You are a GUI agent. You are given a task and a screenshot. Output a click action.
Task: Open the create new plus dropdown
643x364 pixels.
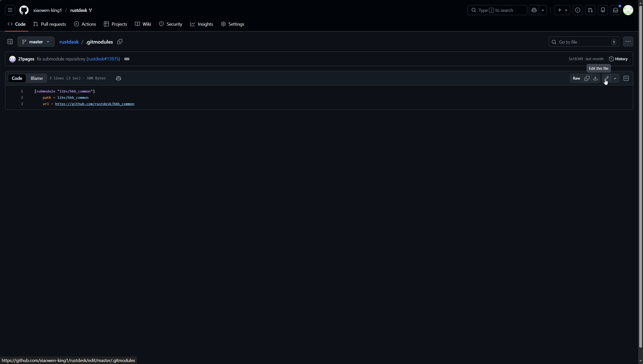pos(562,10)
